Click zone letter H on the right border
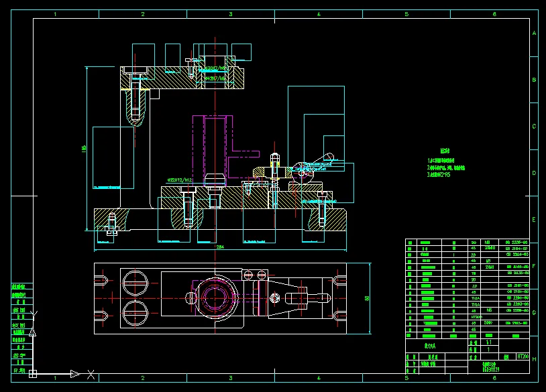Viewport: 546px width, 392px height. (534, 359)
